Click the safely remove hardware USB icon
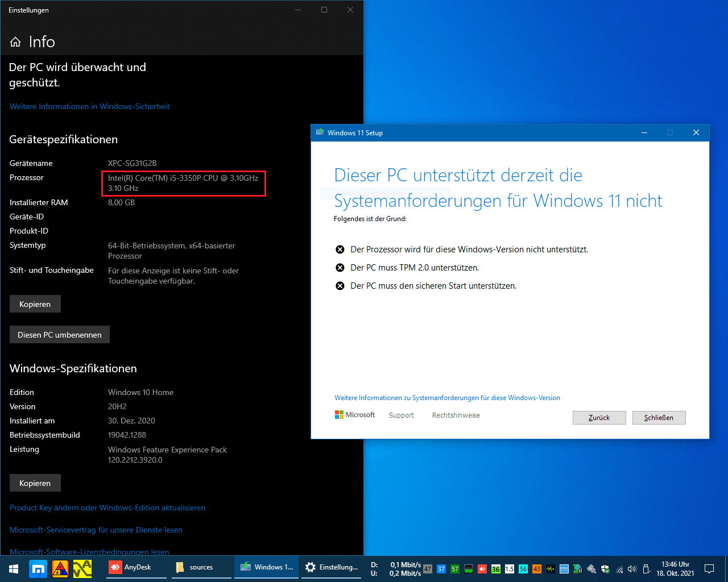 [x=646, y=568]
